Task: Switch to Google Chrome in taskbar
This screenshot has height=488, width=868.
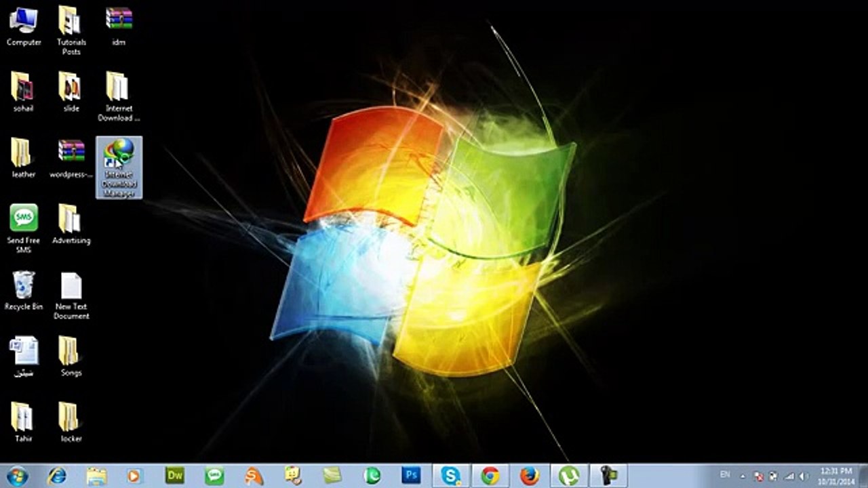Action: click(490, 476)
